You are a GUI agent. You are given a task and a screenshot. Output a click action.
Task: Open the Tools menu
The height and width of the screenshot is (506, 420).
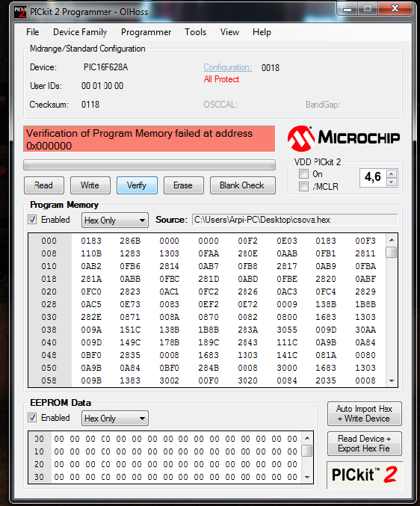(x=196, y=32)
